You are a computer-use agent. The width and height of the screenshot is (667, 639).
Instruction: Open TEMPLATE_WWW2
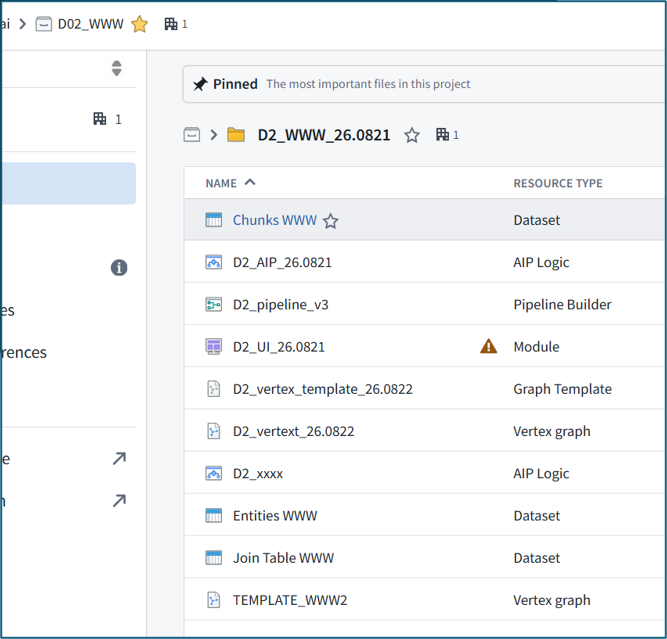click(290, 600)
